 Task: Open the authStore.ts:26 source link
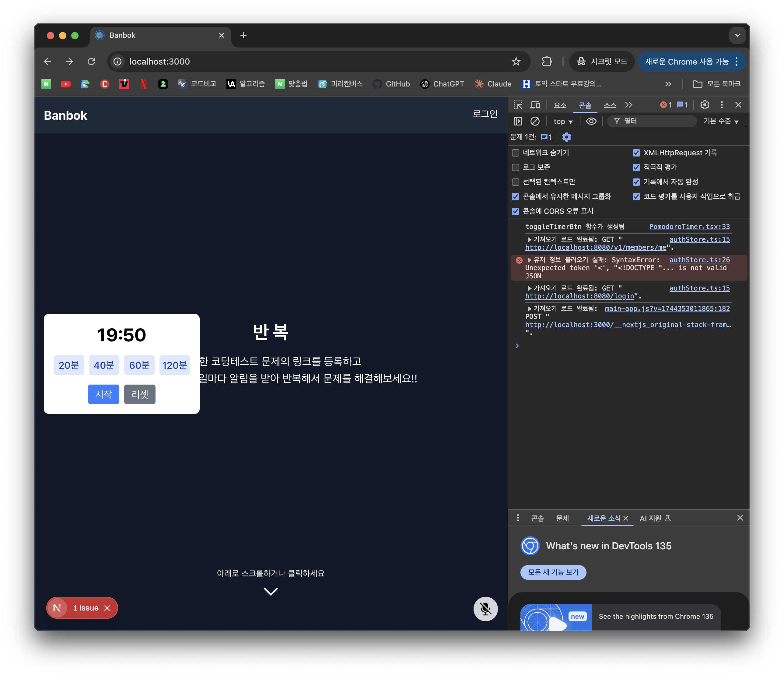[x=699, y=260]
